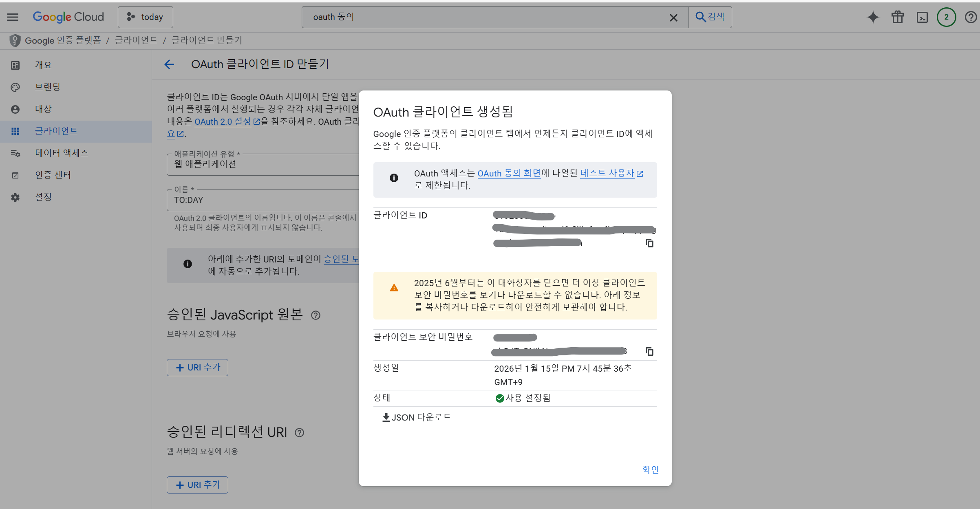The image size is (980, 509).
Task: Confirm the dialog with 확인
Action: pos(650,469)
